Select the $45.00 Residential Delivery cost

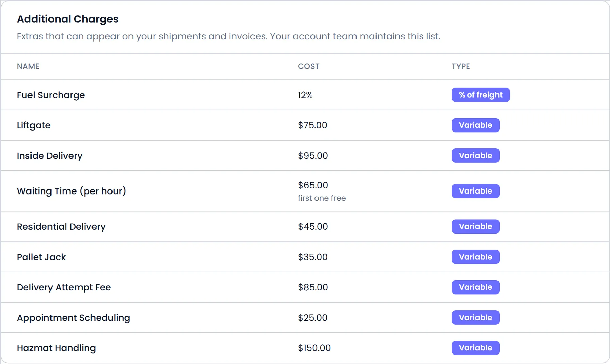(x=313, y=226)
